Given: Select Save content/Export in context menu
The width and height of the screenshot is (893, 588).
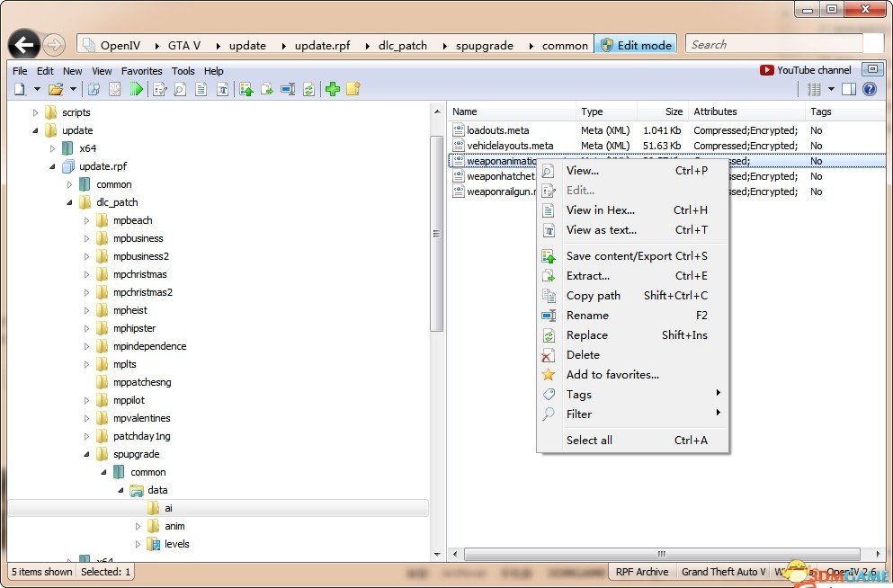Looking at the screenshot, I should tap(632, 256).
